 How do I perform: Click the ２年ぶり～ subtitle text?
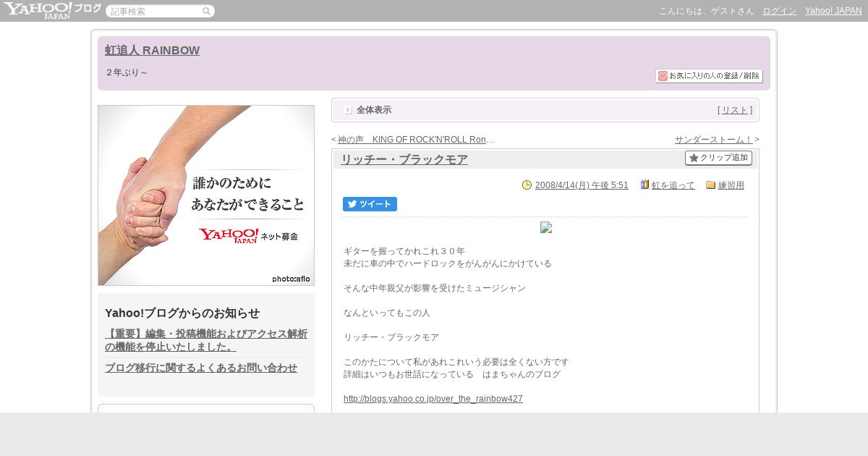tap(127, 72)
